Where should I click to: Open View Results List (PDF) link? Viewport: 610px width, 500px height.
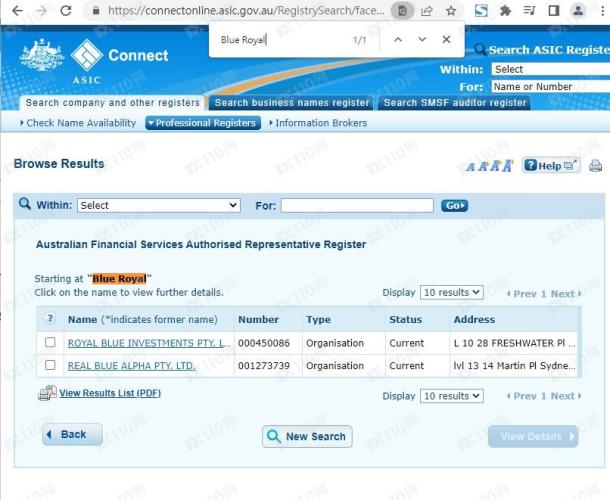click(x=110, y=393)
